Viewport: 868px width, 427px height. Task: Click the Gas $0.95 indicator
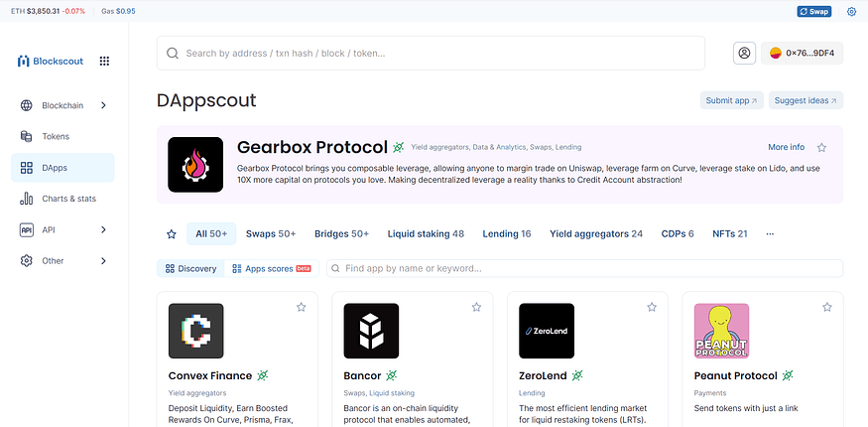118,11
